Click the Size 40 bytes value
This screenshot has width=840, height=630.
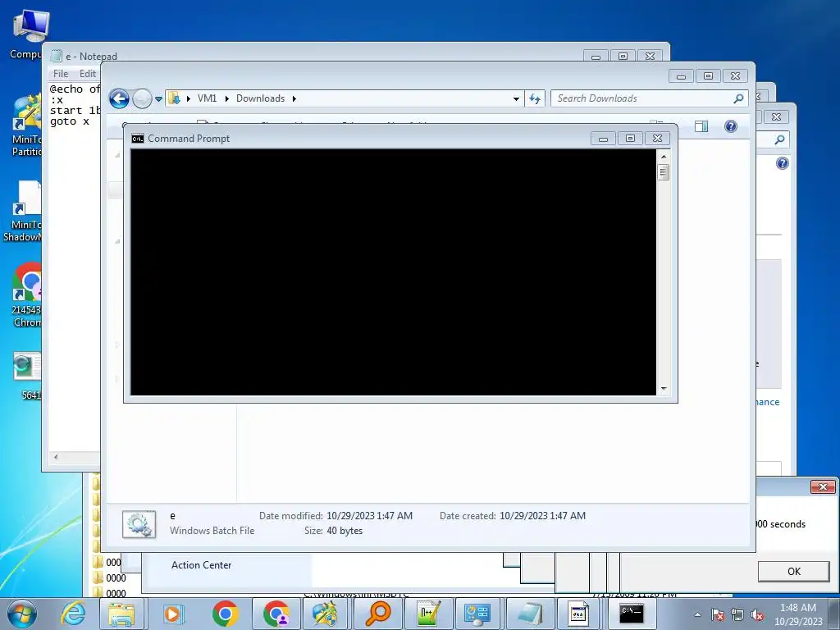pos(345,531)
